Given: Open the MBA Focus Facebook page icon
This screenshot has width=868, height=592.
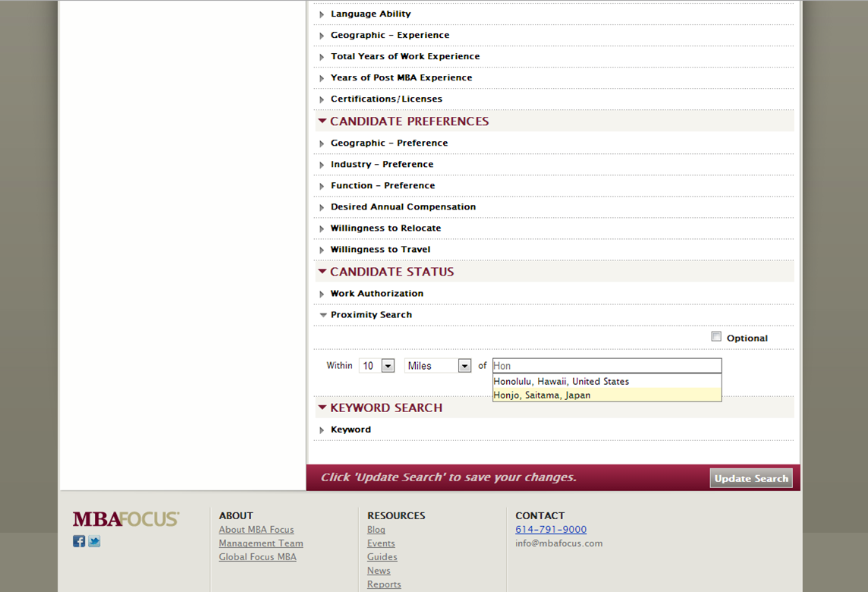Looking at the screenshot, I should click(x=79, y=541).
